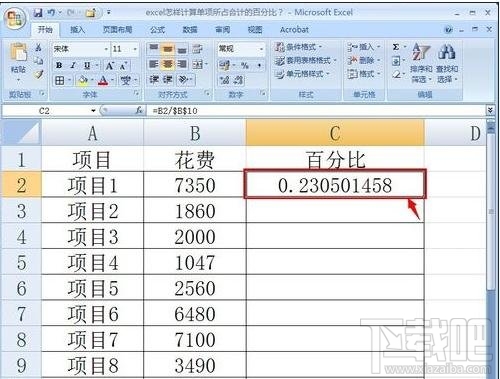Click the AutoSum sigma icon
The width and height of the screenshot is (500, 379).
[x=396, y=47]
